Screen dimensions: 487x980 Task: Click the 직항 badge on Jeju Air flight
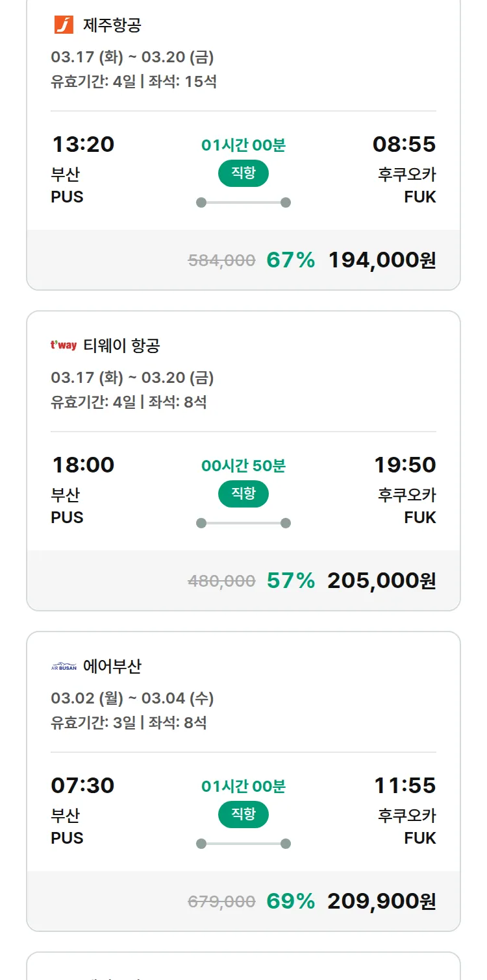click(x=243, y=173)
